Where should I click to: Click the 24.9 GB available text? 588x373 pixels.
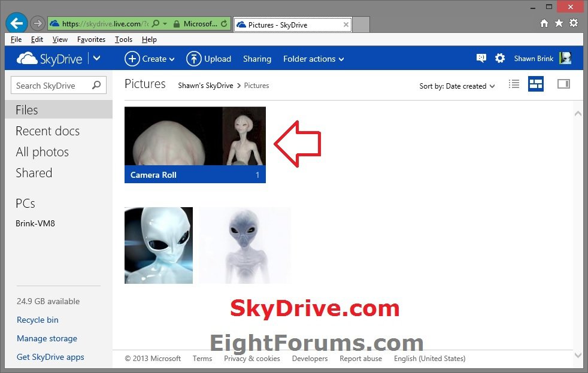[x=48, y=301]
